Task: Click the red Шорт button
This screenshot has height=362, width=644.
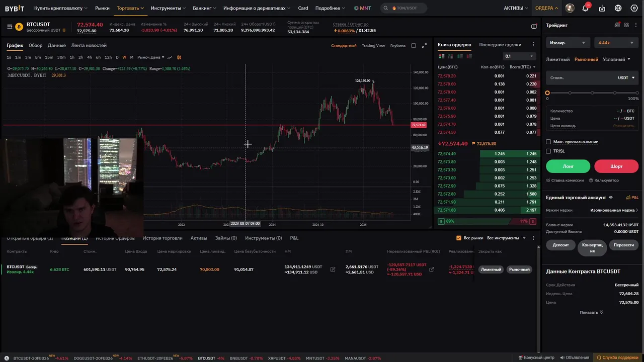Action: coord(616,166)
